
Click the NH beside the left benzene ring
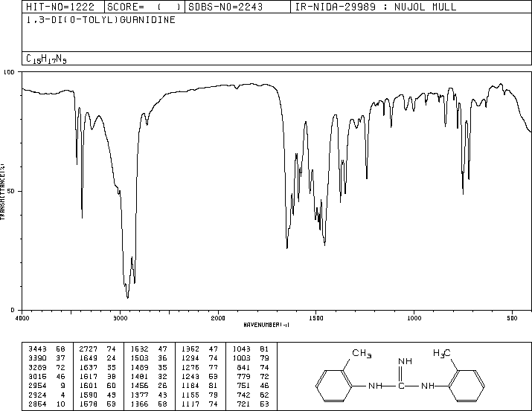pyautogui.click(x=375, y=386)
